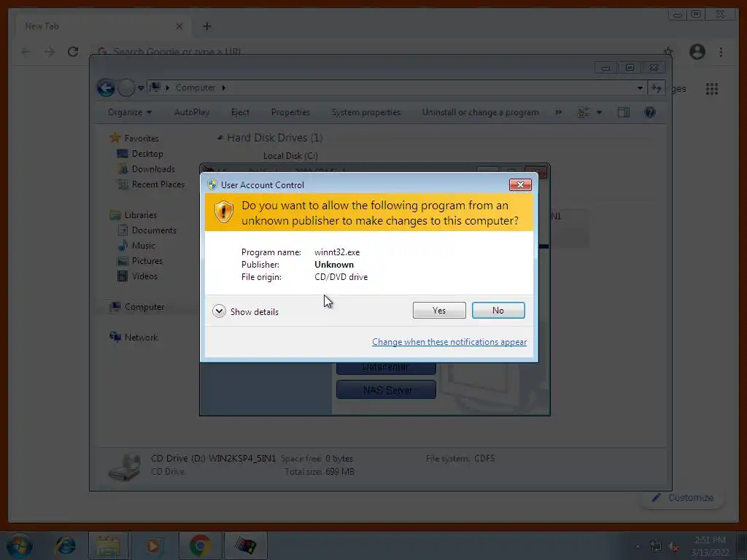This screenshot has height=560, width=747.
Task: Click Forward arrow in Explorer window
Action: pyautogui.click(x=126, y=87)
